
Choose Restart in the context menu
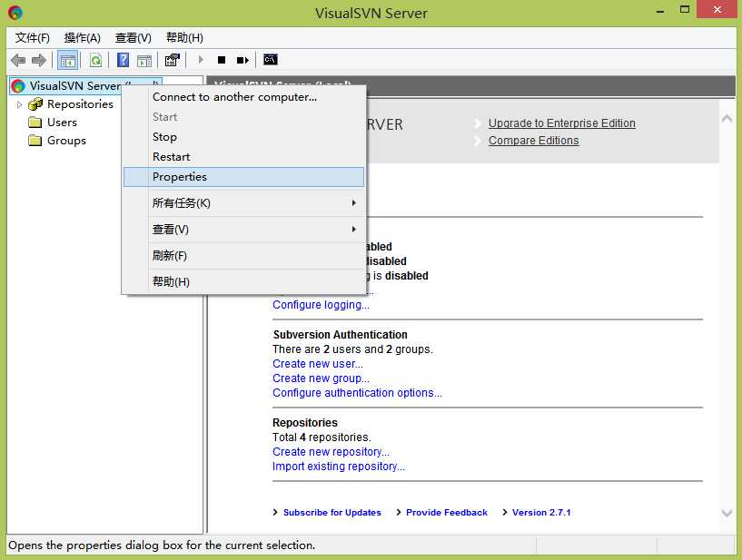click(243, 156)
